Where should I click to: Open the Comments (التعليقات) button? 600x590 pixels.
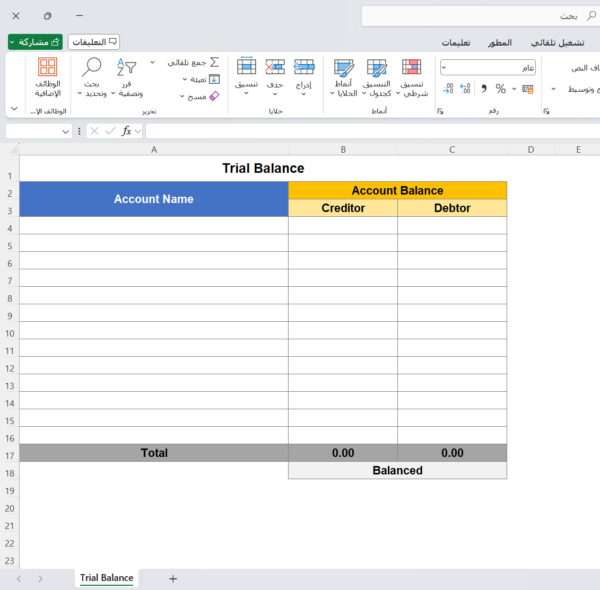[94, 42]
